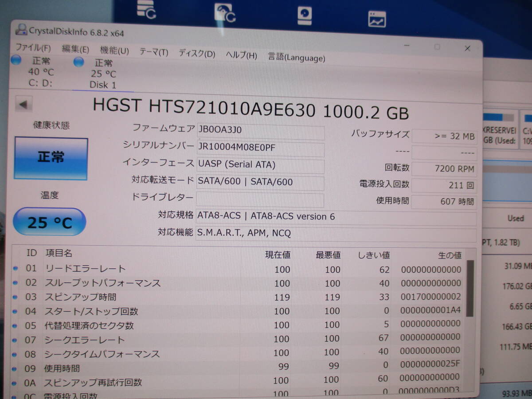
Task: Click 176.02 GB value in background window
Action: coord(517,286)
